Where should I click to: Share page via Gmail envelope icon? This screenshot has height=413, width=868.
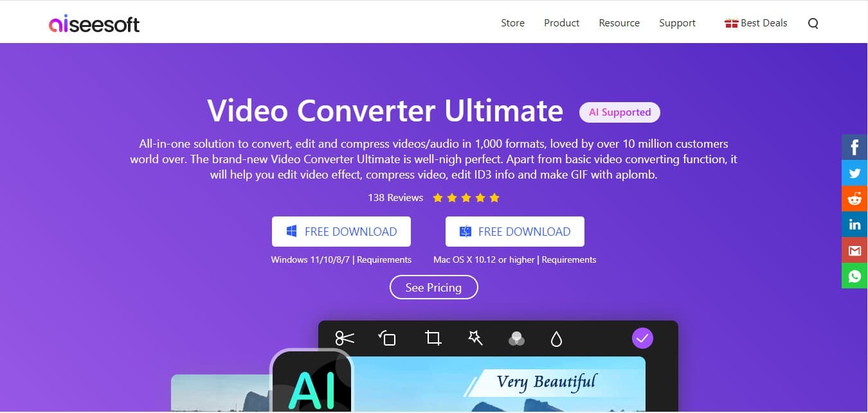[854, 250]
